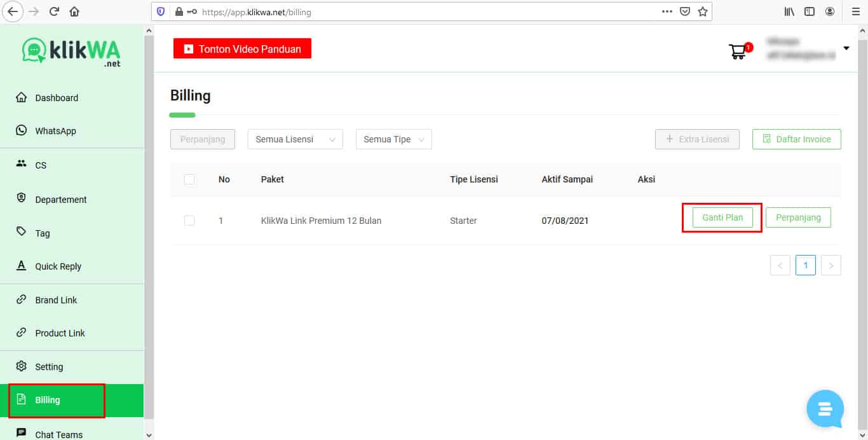Open the Semua Lisensi dropdown
Screen dimensions: 868x440
(295, 139)
